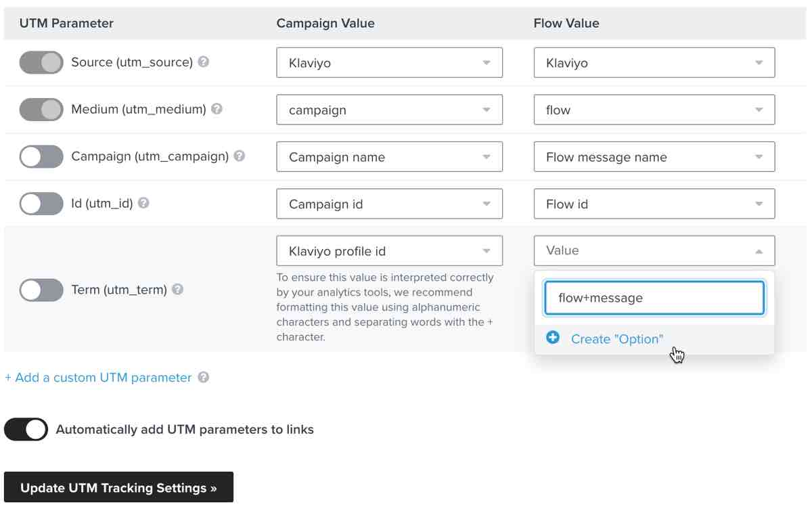The width and height of the screenshot is (812, 513).
Task: Click the Campaign Value column header
Action: click(x=325, y=23)
